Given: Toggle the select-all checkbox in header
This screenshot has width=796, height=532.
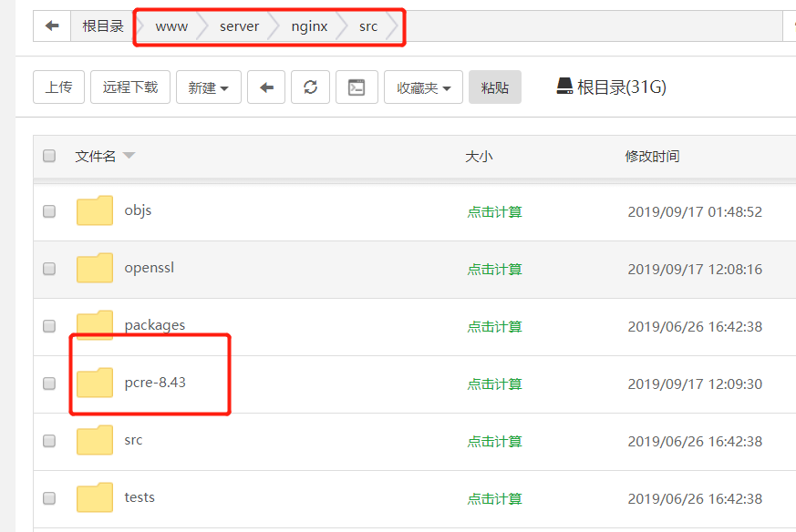Looking at the screenshot, I should pos(49,156).
